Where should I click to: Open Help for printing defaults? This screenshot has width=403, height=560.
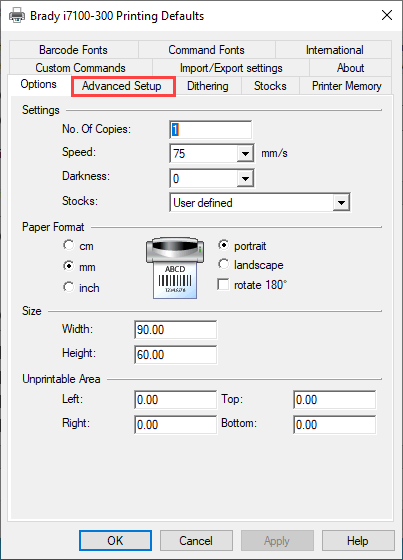tap(358, 540)
